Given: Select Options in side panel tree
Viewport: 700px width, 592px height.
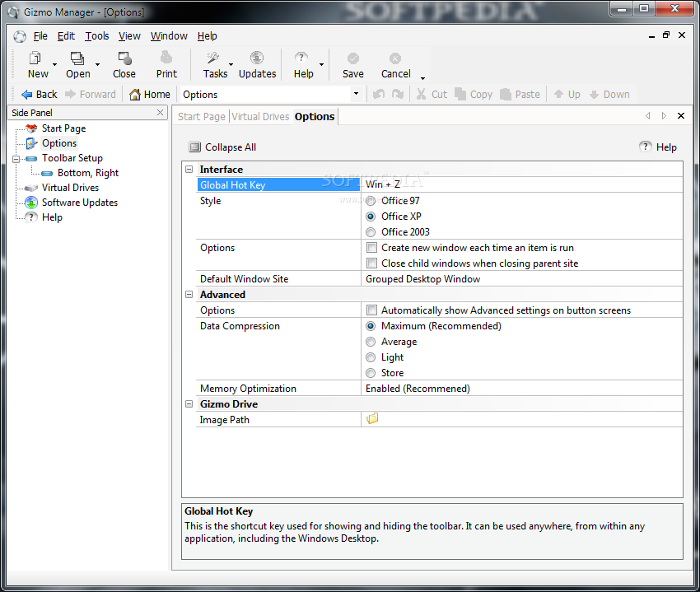Looking at the screenshot, I should pyautogui.click(x=59, y=143).
